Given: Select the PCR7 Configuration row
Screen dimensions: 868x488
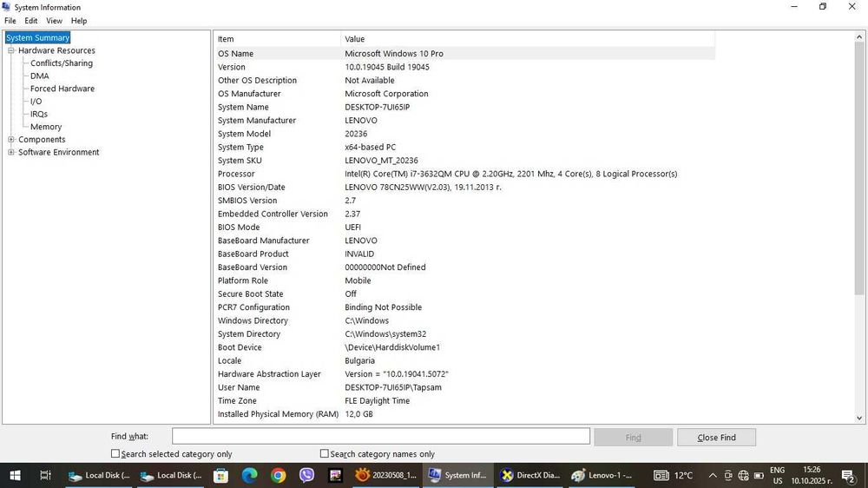Looking at the screenshot, I should [464, 307].
